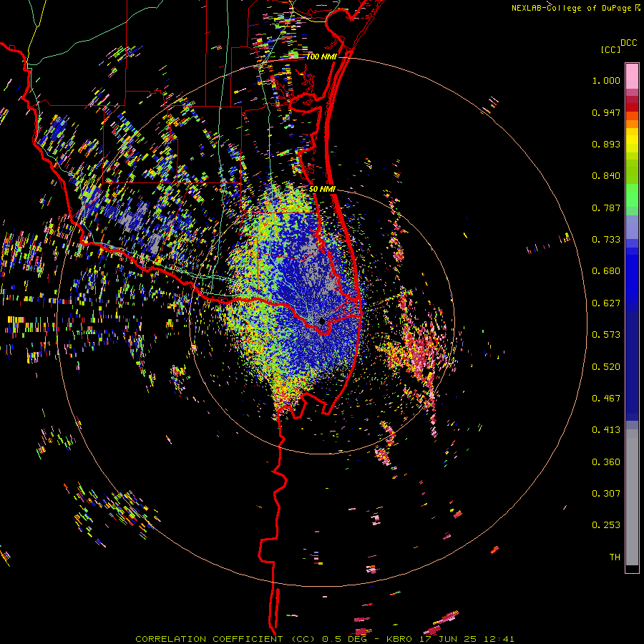Pick the yellow swatch in the color bar
Screen dimensions: 644x644
632,140
